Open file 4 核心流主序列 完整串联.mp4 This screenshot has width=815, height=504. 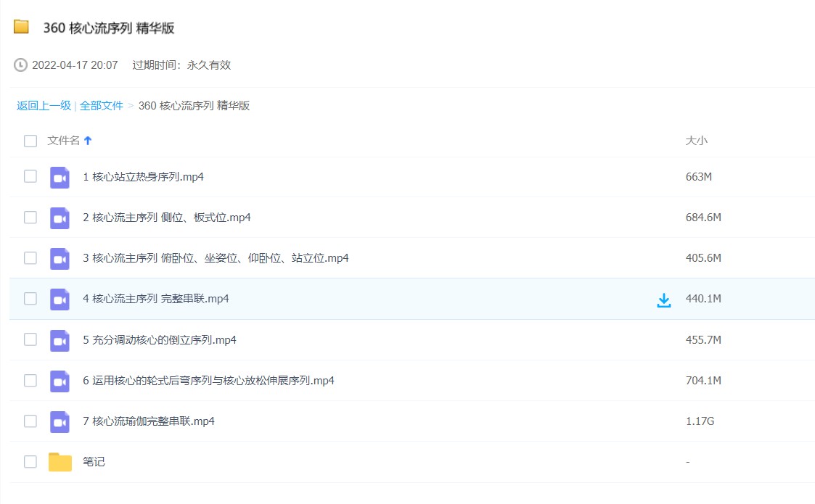[156, 299]
